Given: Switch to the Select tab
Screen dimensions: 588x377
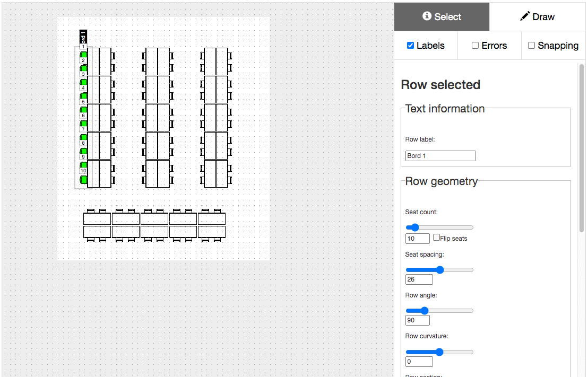Looking at the screenshot, I should point(442,16).
